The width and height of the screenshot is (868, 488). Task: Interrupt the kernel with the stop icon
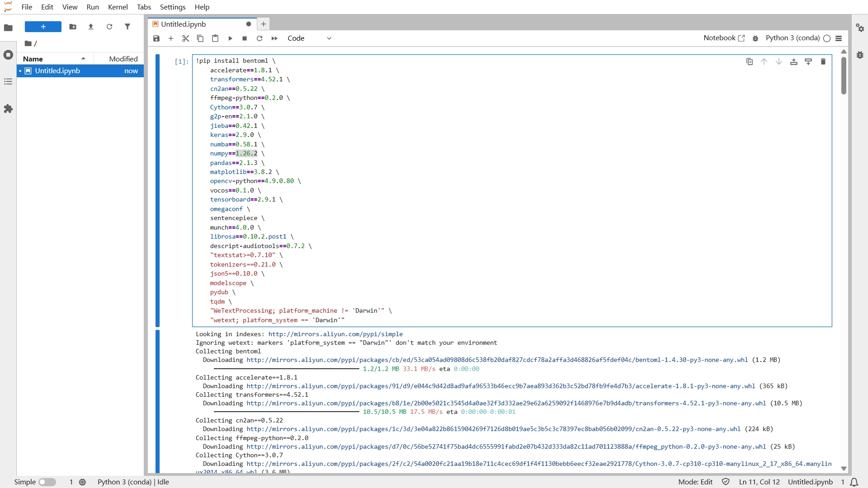click(x=245, y=38)
